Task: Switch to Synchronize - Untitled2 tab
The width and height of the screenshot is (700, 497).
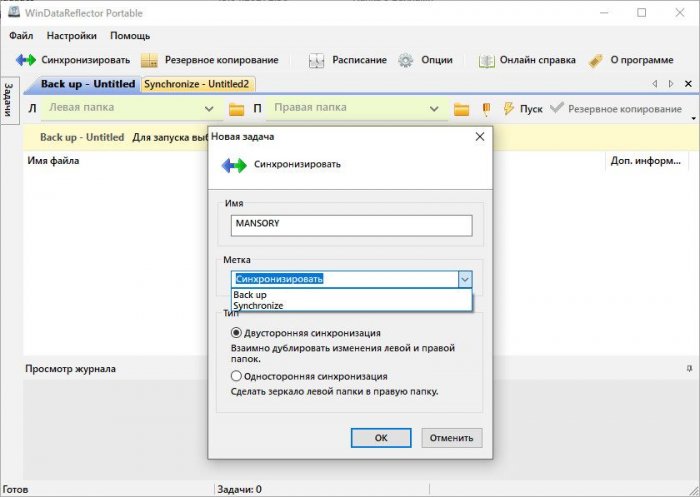Action: click(x=196, y=84)
